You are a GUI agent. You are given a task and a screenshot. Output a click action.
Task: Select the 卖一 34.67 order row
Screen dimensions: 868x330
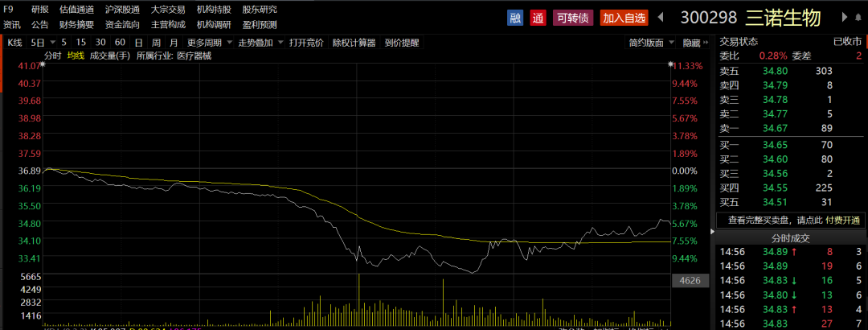tap(791, 129)
